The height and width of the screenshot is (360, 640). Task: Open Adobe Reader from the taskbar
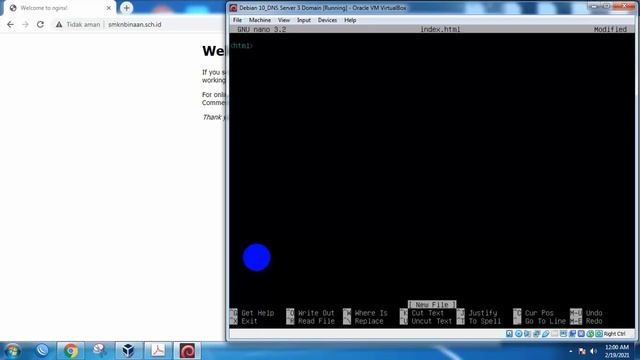coord(158,351)
